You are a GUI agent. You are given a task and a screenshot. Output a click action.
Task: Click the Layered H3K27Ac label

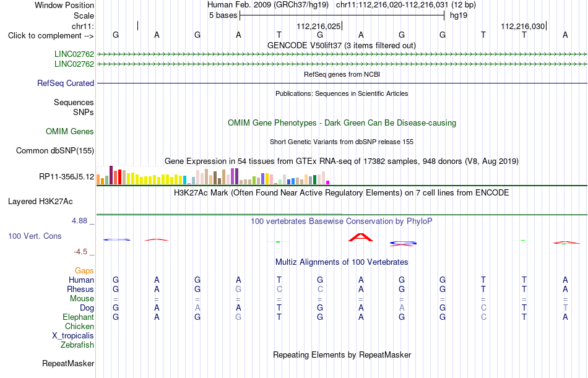click(40, 202)
